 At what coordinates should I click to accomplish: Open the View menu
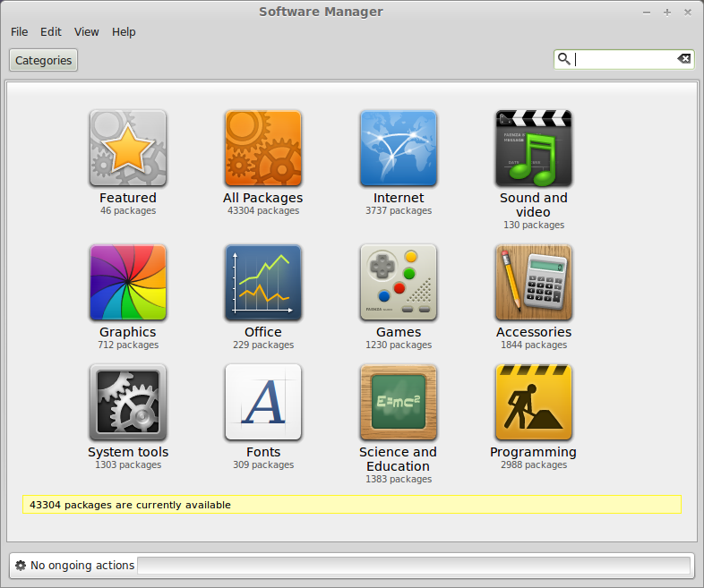[87, 32]
